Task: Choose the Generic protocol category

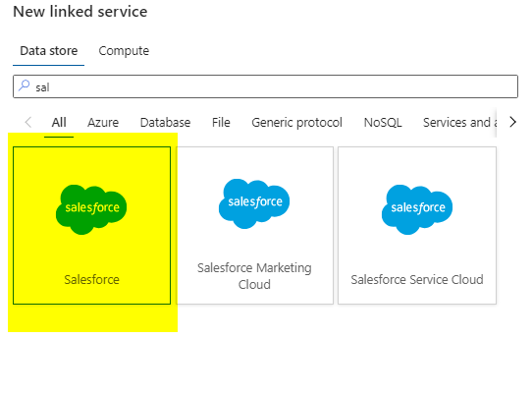Action: coord(296,123)
